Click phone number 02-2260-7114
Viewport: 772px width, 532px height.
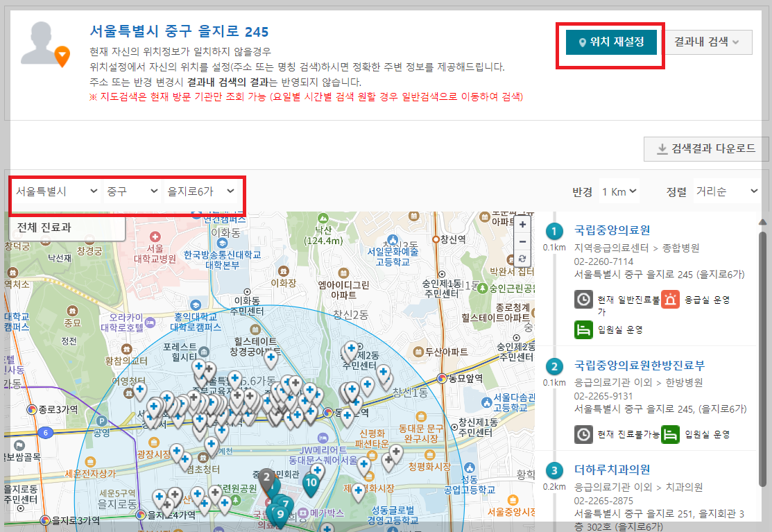pos(603,261)
